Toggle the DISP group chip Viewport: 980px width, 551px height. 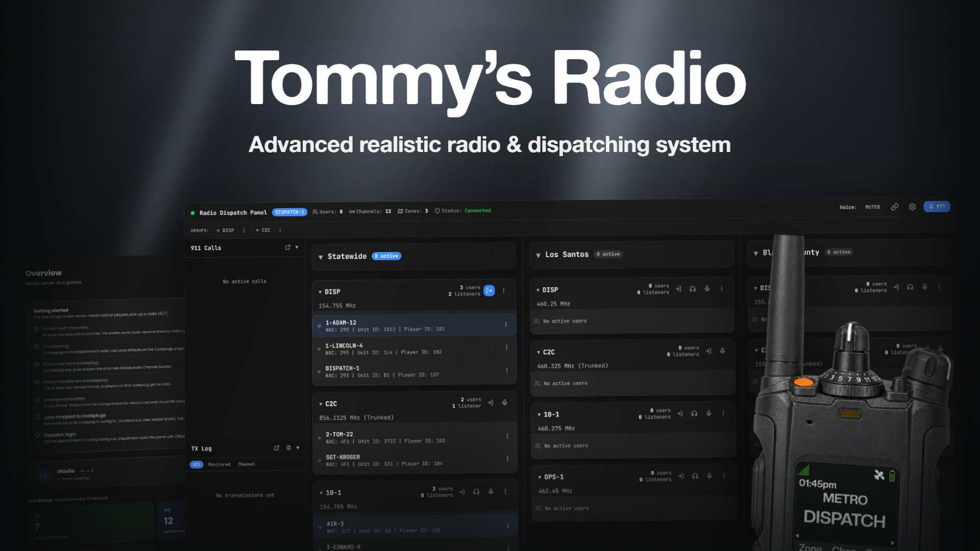tap(226, 230)
